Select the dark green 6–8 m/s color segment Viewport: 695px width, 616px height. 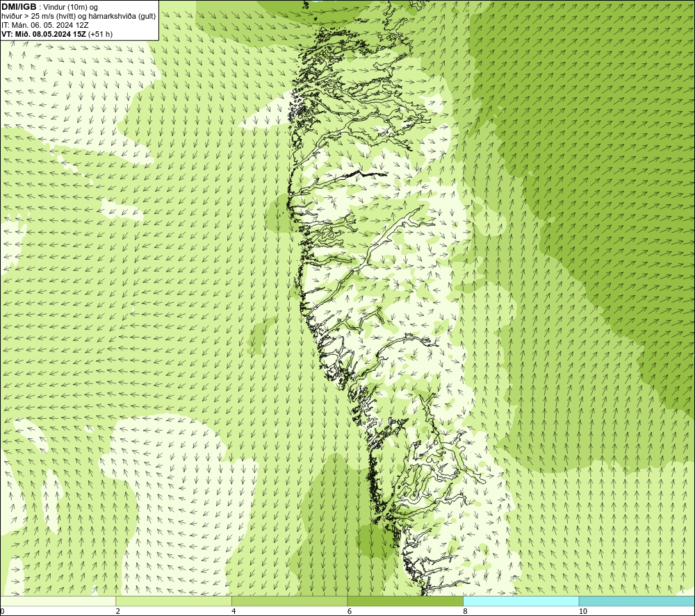pos(405,601)
